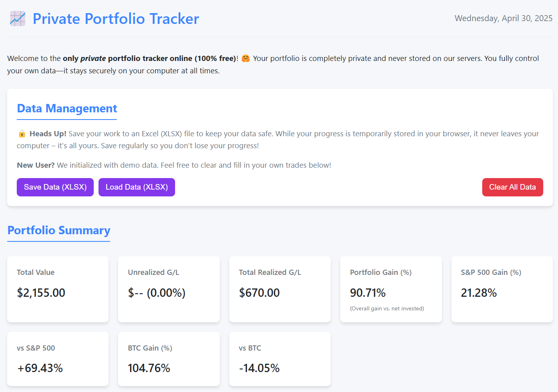
Task: Click the hugging face emoji in welcome text
Action: coord(245,58)
